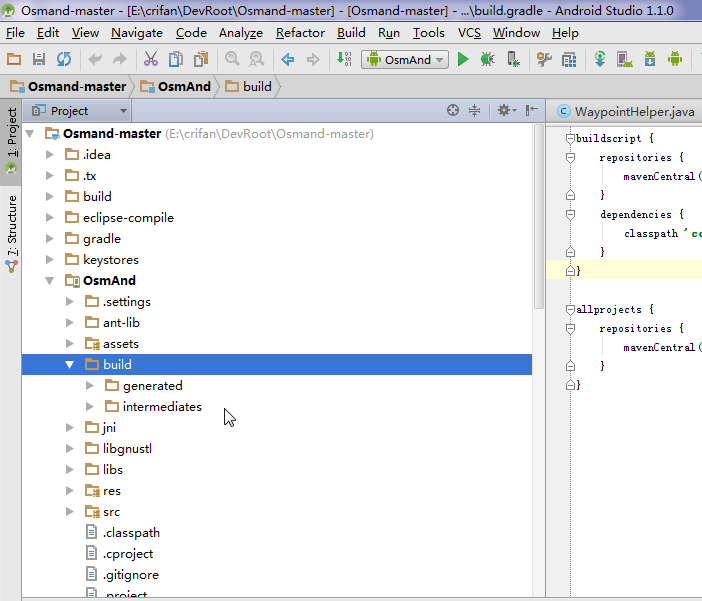Open the Help menu
The width and height of the screenshot is (702, 601).
click(x=565, y=33)
